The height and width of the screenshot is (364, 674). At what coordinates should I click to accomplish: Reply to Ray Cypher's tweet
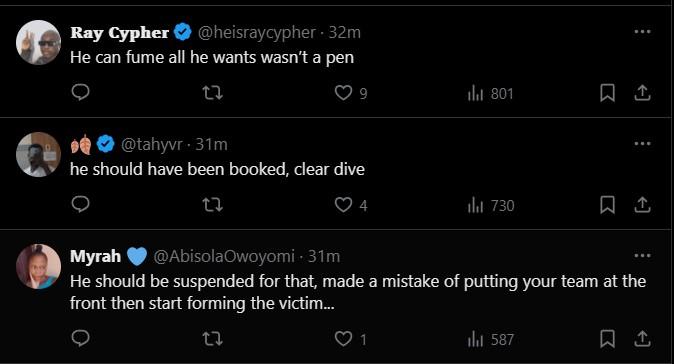(x=80, y=92)
